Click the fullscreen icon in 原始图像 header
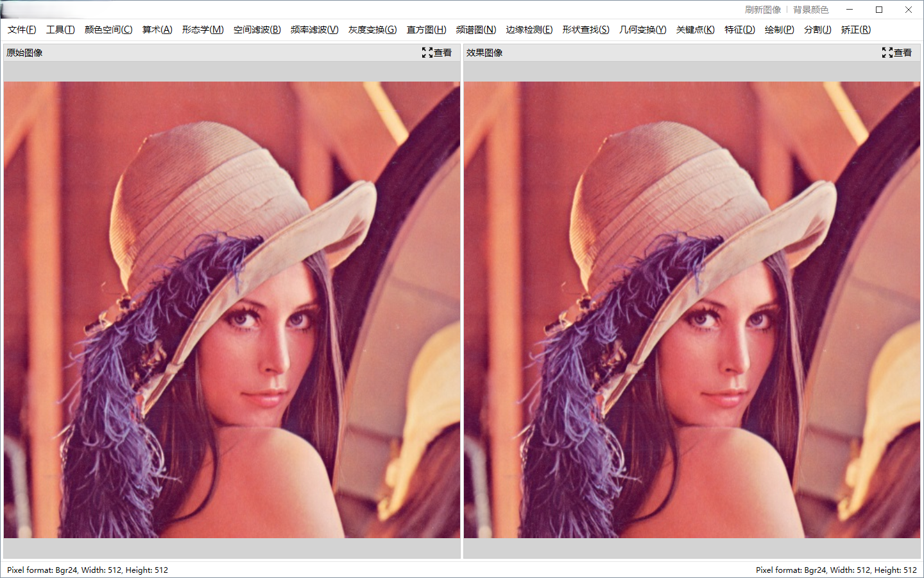Viewport: 924px width, 578px height. [427, 53]
